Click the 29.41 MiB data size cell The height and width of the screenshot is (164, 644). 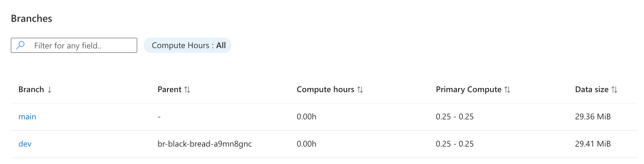tap(593, 144)
